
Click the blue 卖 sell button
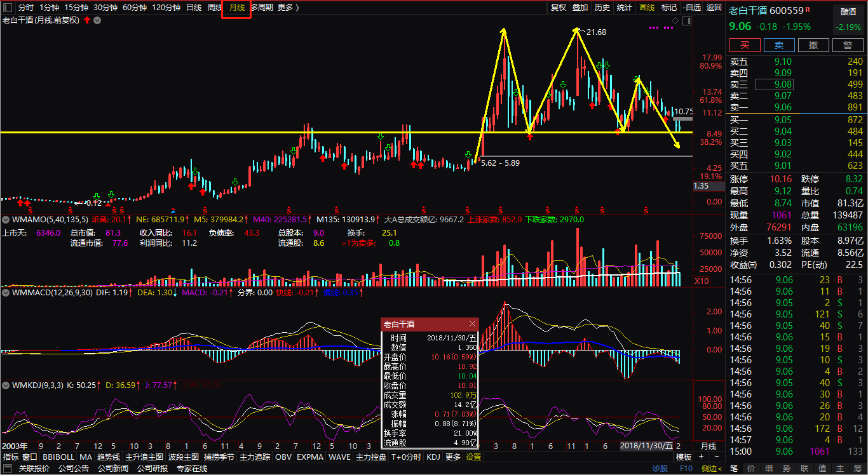[x=779, y=45]
